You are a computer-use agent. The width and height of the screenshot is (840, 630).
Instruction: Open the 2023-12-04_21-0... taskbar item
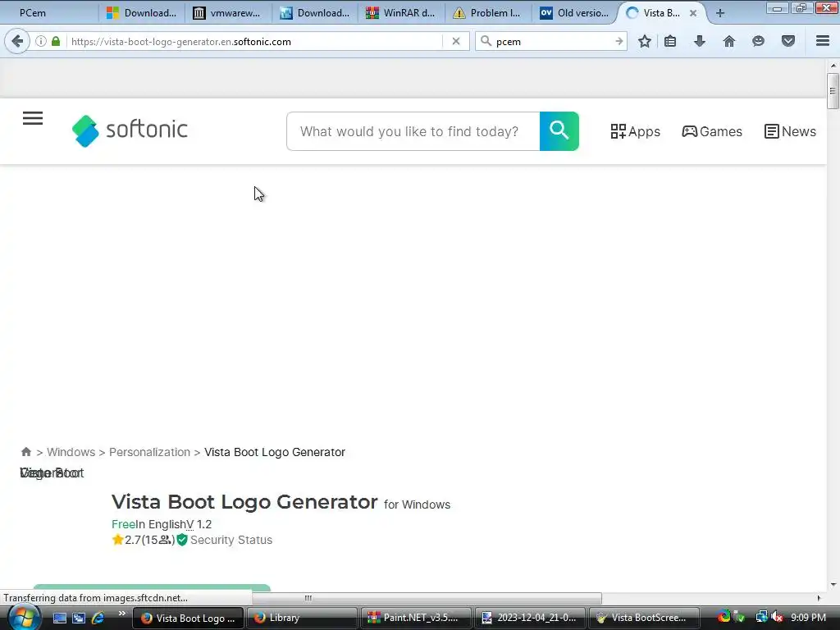click(531, 618)
